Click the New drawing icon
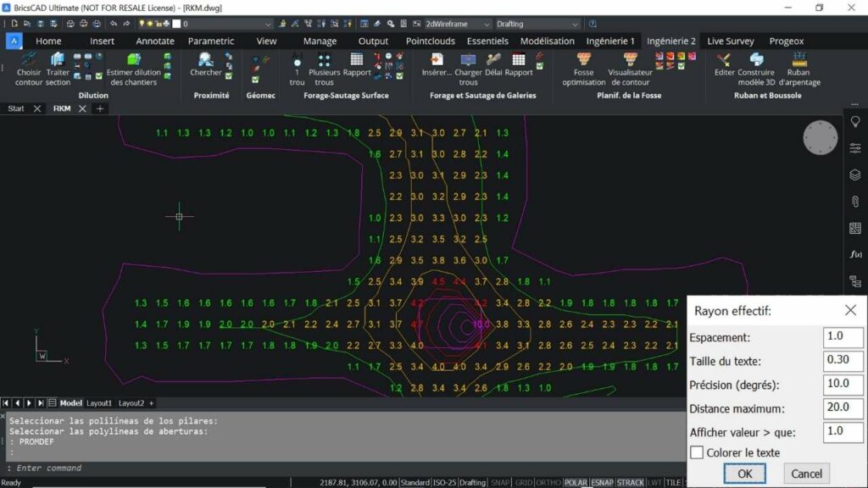The width and height of the screenshot is (868, 488). [14, 24]
